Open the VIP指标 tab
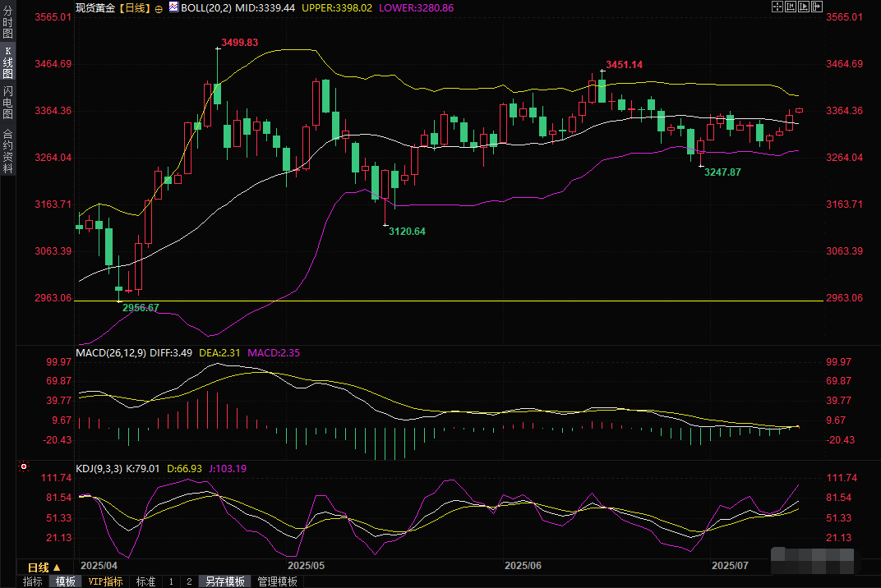This screenshot has height=588, width=881. pos(106,581)
